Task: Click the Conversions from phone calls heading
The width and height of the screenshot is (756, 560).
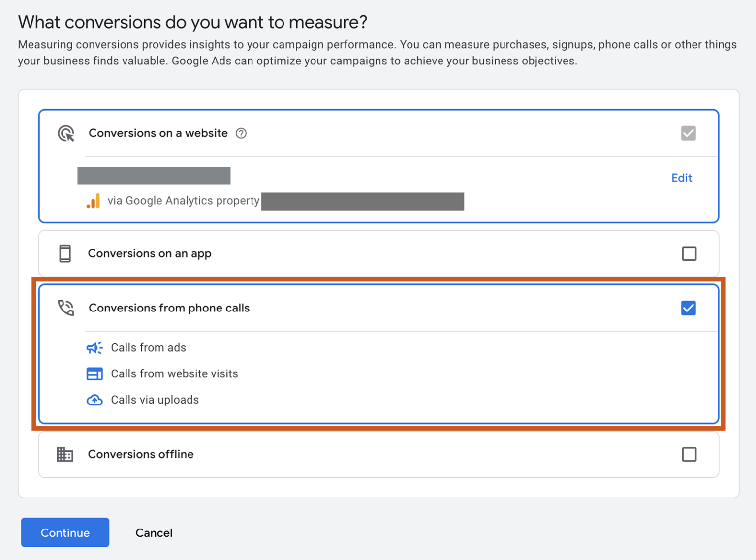Action: [169, 308]
